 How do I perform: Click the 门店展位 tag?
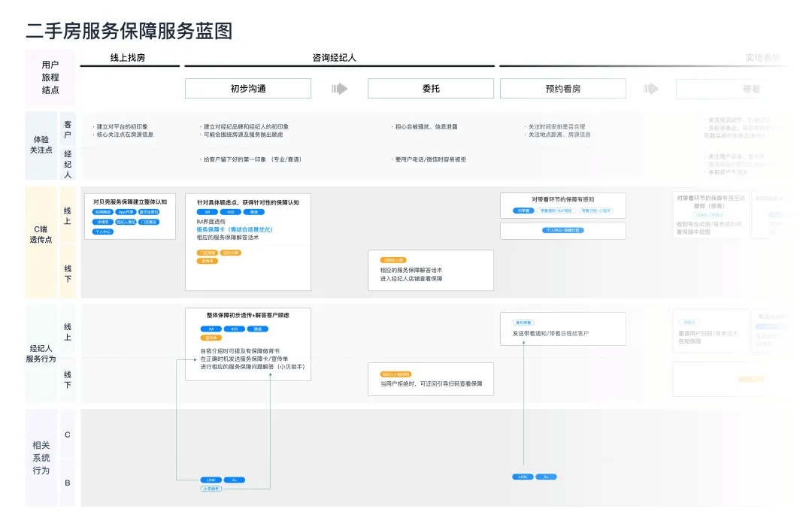(x=149, y=222)
